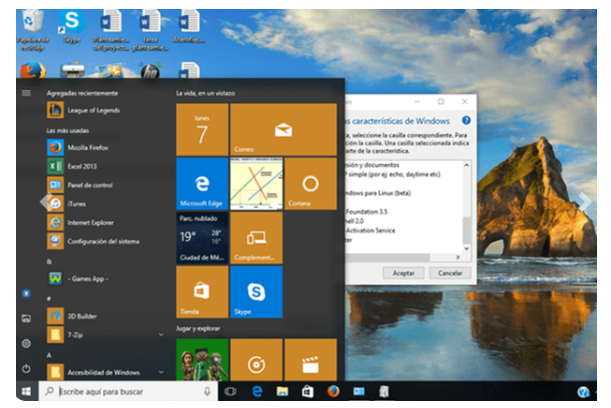Screen dimensions: 611x408
Task: Open the Skype shortcut on the desktop
Action: tap(71, 24)
